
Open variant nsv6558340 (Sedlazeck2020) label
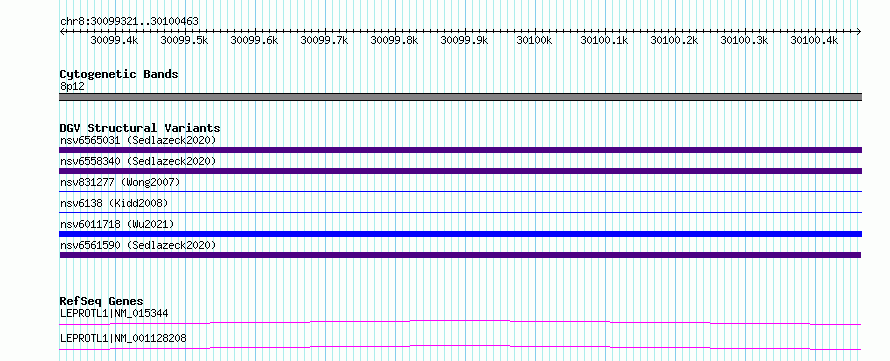[138, 161]
